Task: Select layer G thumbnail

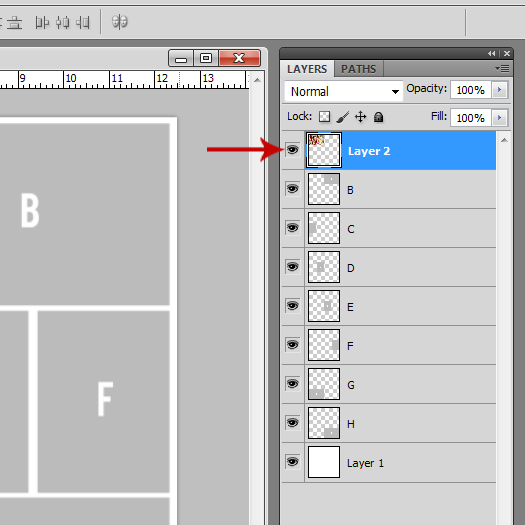Action: point(324,384)
